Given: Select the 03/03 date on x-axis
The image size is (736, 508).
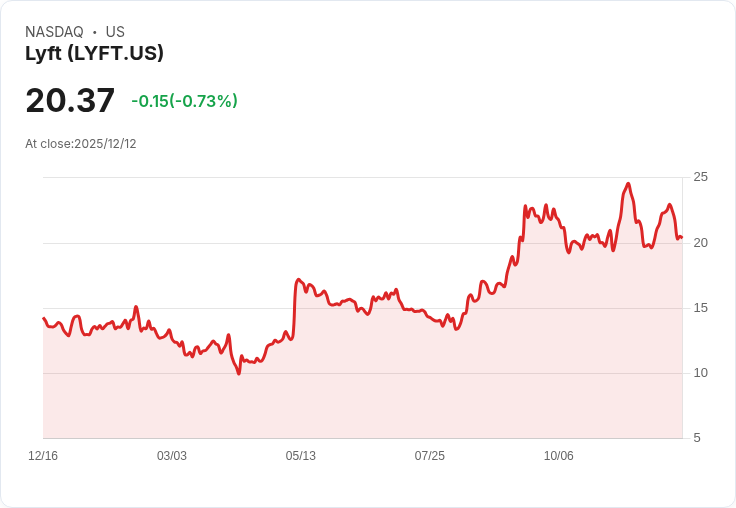Looking at the screenshot, I should 172,455.
